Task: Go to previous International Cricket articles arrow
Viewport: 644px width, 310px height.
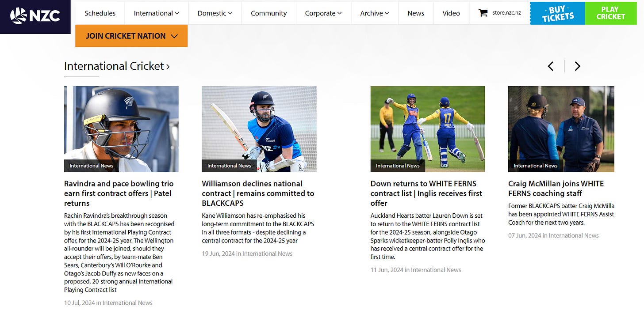Action: tap(551, 66)
